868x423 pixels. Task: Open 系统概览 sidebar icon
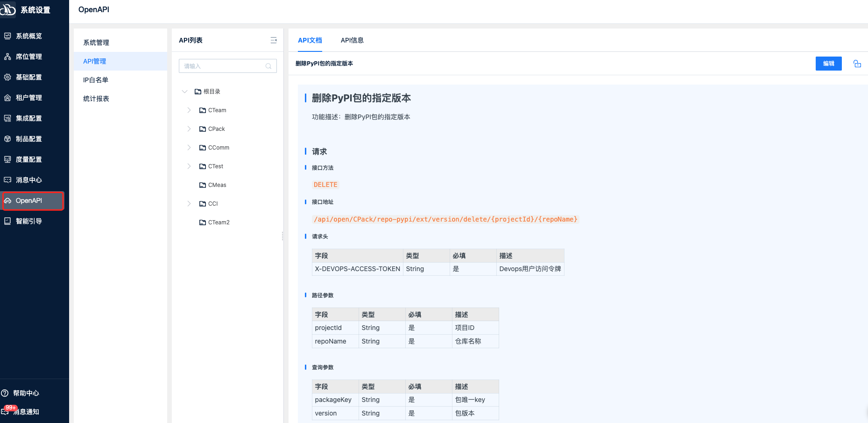7,36
